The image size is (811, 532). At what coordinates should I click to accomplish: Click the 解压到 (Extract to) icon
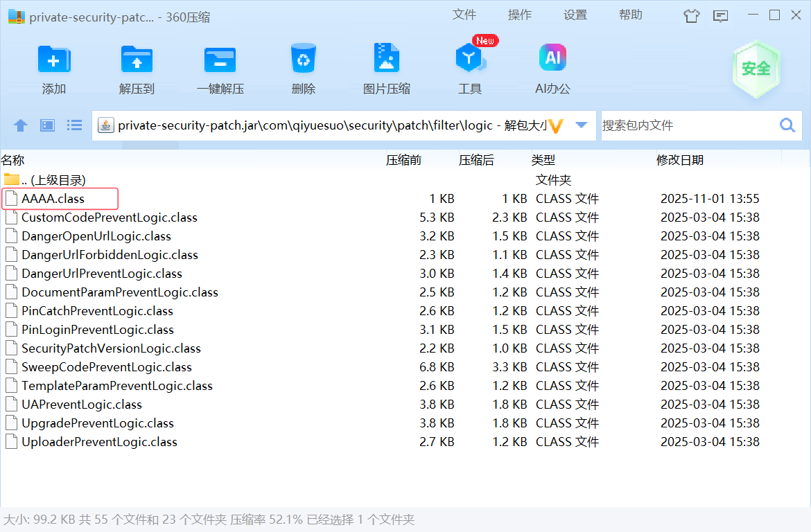tap(137, 60)
